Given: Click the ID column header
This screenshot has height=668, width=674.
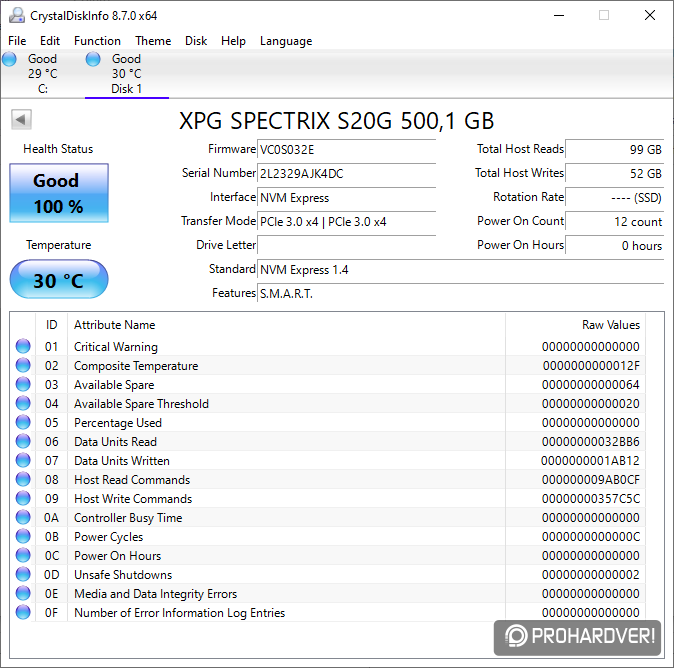Looking at the screenshot, I should coord(52,325).
